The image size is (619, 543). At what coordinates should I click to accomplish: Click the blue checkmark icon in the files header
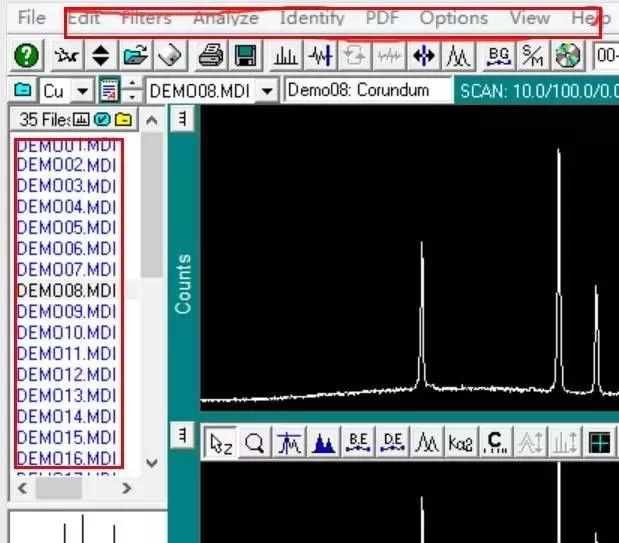tap(102, 119)
